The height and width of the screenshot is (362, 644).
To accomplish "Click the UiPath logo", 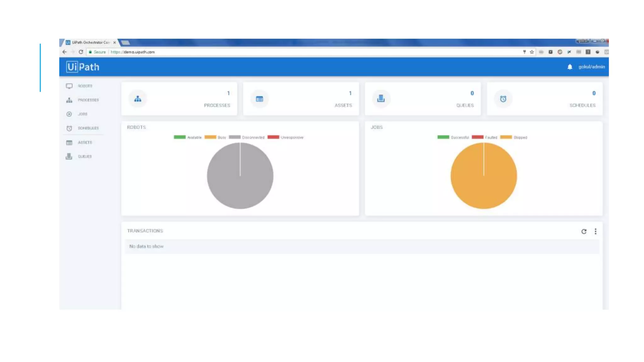I will point(83,67).
